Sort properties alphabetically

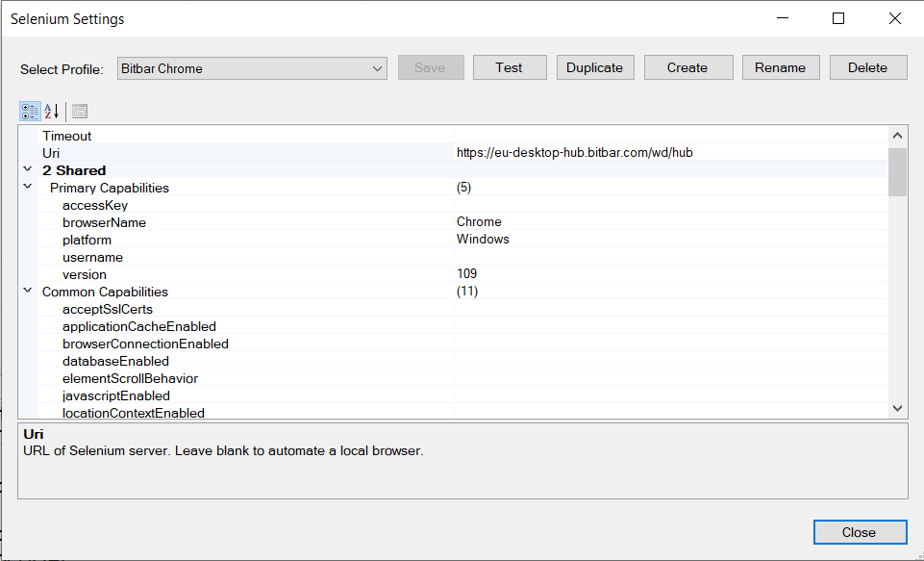tap(52, 111)
